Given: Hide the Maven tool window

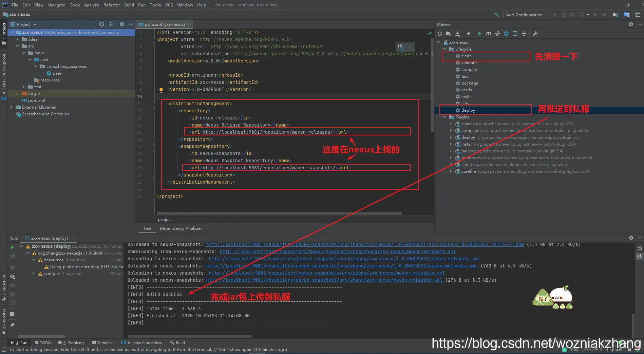Looking at the screenshot, I should (640, 24).
